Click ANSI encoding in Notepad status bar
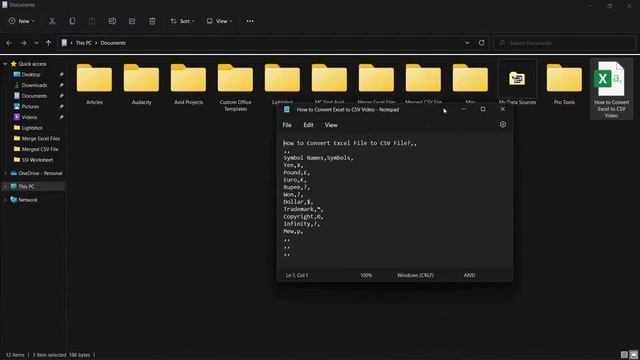 point(469,275)
